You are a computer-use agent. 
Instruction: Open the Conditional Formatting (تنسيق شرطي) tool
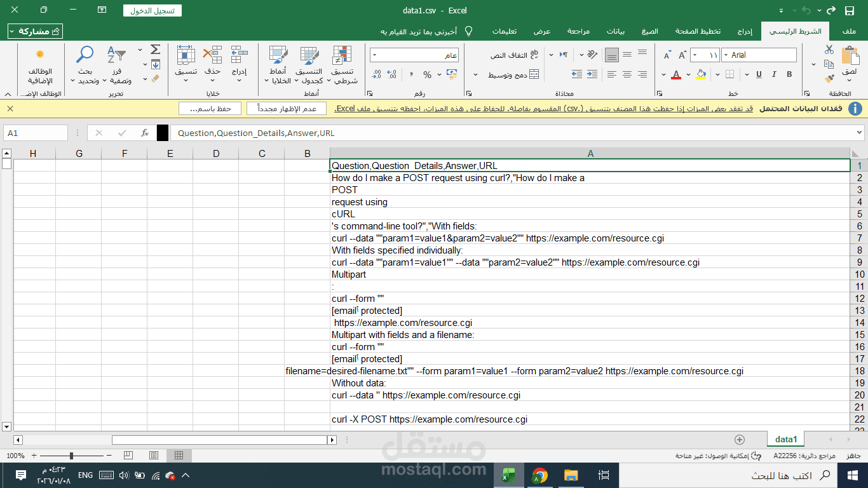tap(342, 64)
